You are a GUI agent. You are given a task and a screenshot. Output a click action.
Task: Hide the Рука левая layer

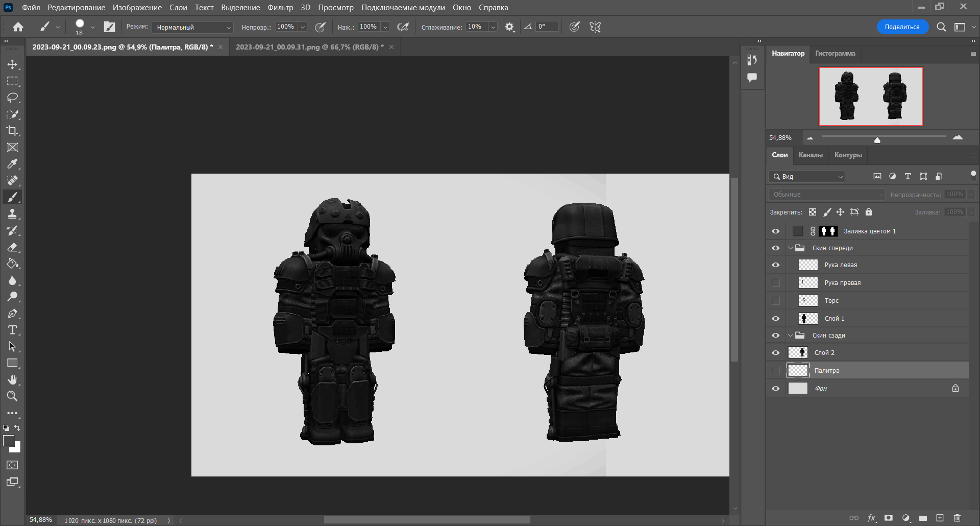click(776, 265)
